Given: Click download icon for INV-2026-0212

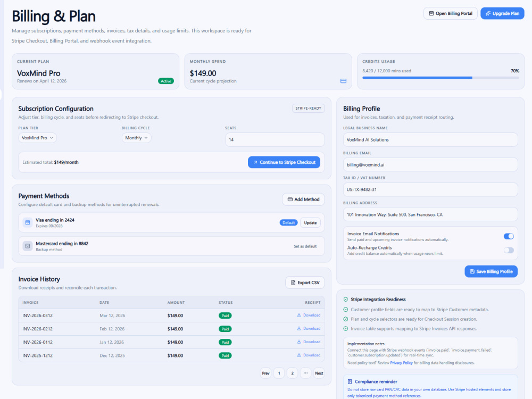Looking at the screenshot, I should point(299,328).
